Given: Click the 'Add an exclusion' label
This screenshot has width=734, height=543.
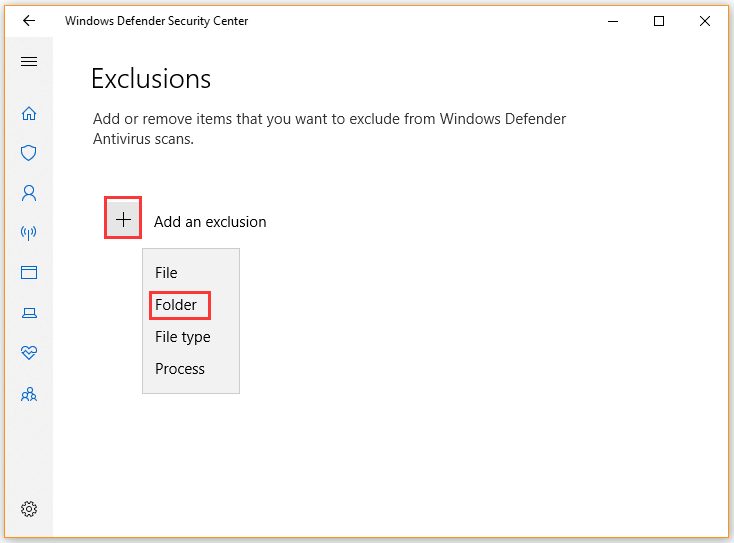Looking at the screenshot, I should 210,222.
